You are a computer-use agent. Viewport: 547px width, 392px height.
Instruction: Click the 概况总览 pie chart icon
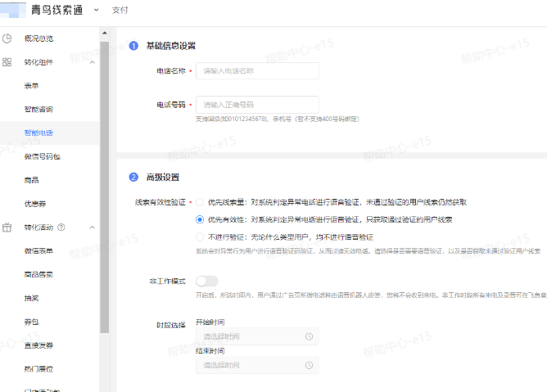click(7, 38)
